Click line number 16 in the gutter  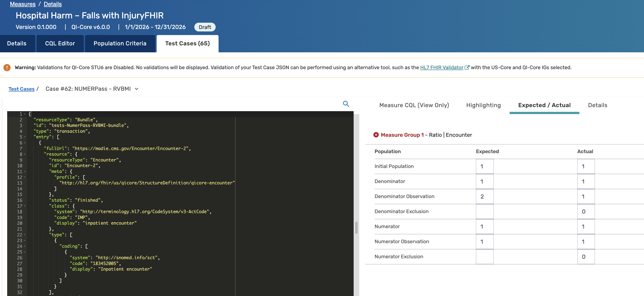(20, 200)
